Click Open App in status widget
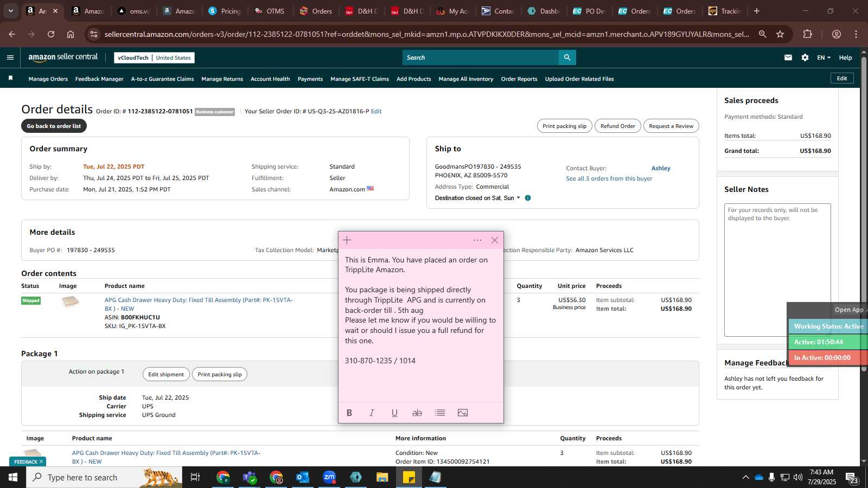The width and height of the screenshot is (868, 488). (849, 310)
